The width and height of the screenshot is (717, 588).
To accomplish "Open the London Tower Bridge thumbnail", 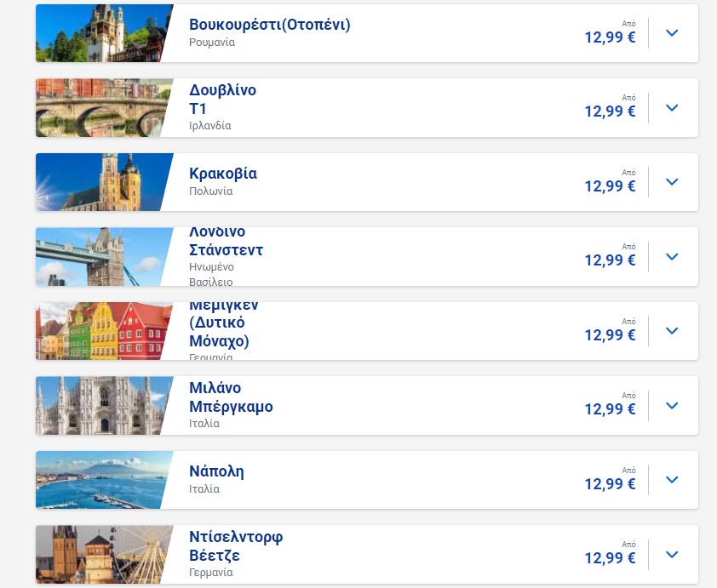I will 104,257.
